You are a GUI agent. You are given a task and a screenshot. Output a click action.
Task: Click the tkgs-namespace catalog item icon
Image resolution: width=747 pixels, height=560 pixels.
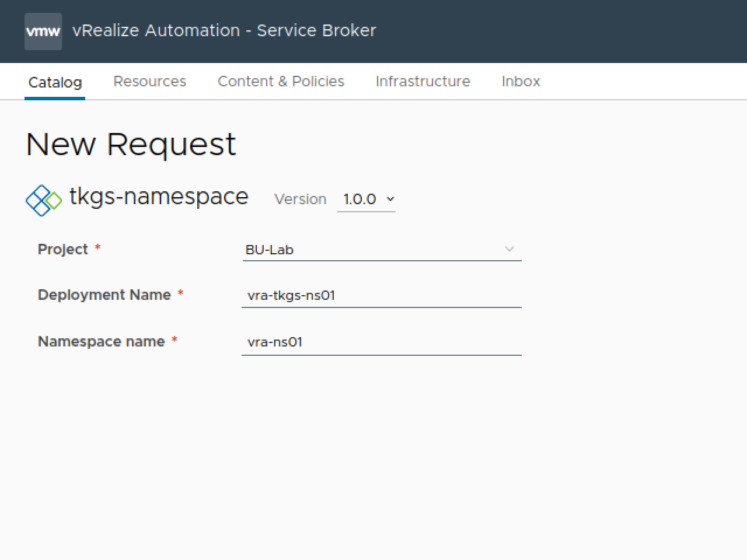[44, 200]
